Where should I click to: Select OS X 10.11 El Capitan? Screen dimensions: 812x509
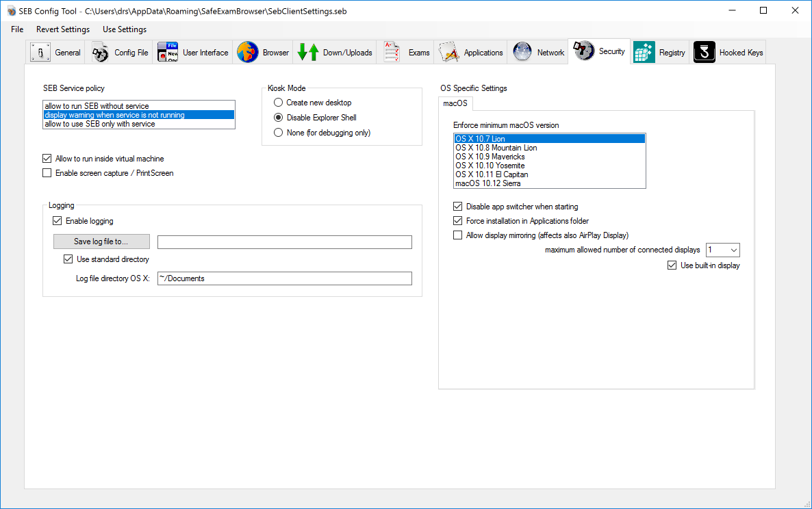550,174
